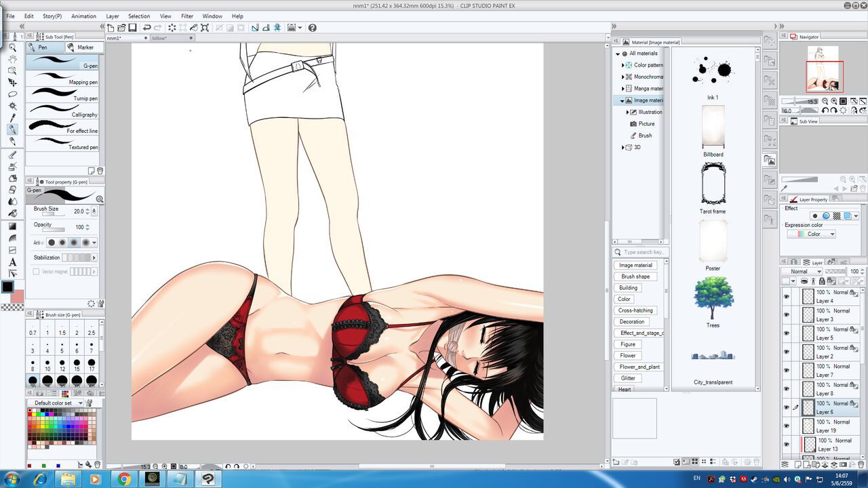Click the Save toolbar icon
This screenshot has height=488, width=868.
coord(132,28)
